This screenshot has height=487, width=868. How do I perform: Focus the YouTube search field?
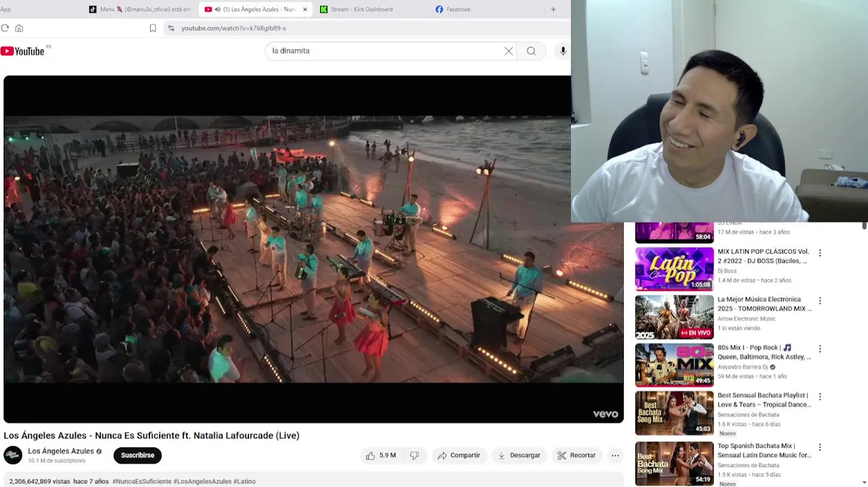coord(386,51)
